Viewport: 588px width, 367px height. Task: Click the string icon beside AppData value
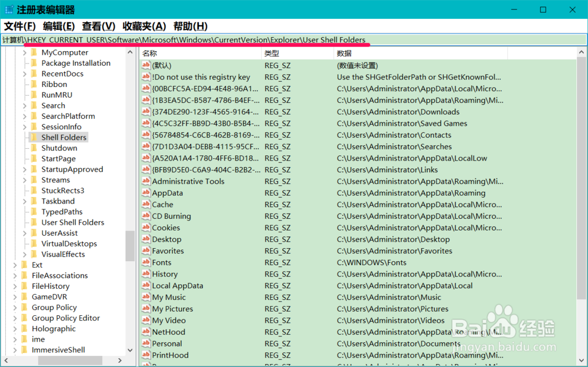coord(146,193)
